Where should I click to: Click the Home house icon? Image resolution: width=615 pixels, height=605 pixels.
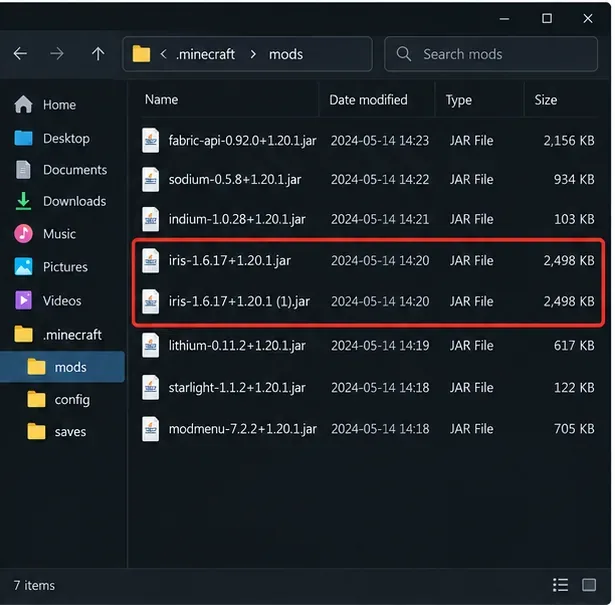click(23, 104)
